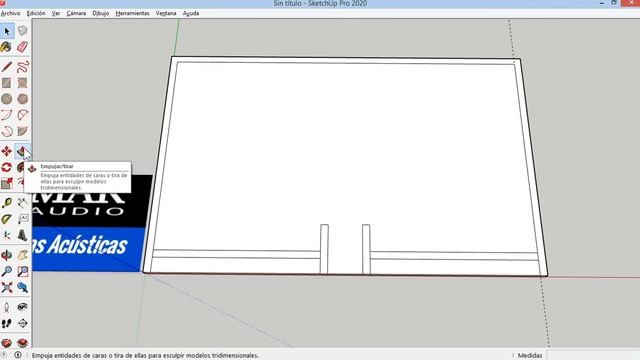Select the Line pencil tool

(x=7, y=67)
